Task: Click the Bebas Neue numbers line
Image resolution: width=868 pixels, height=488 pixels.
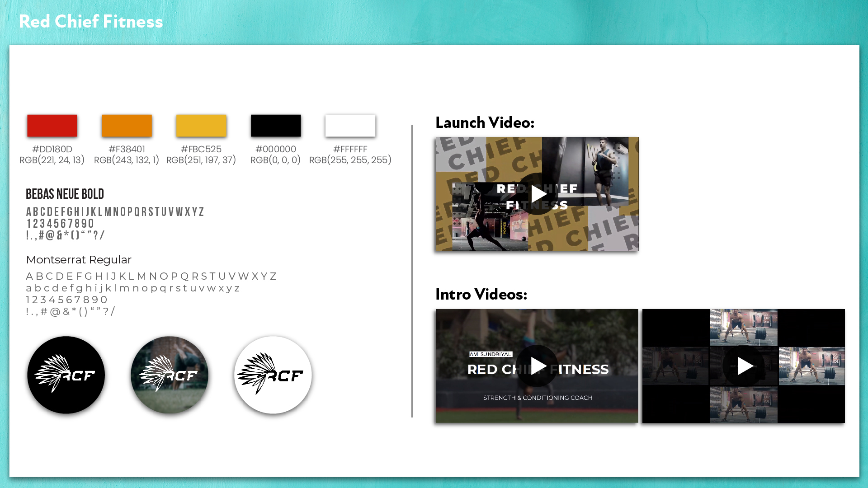Action: point(60,224)
